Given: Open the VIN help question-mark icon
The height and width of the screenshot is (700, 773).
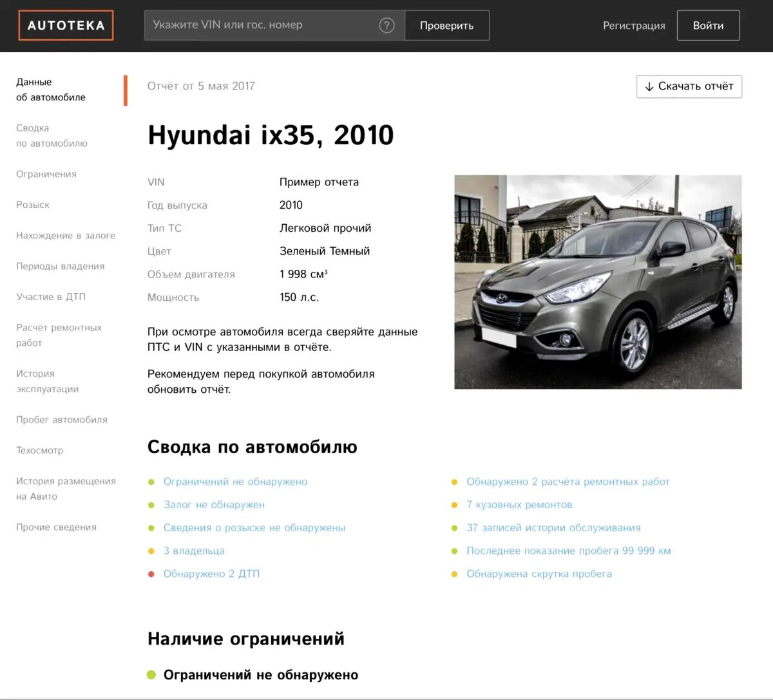Looking at the screenshot, I should tap(386, 26).
